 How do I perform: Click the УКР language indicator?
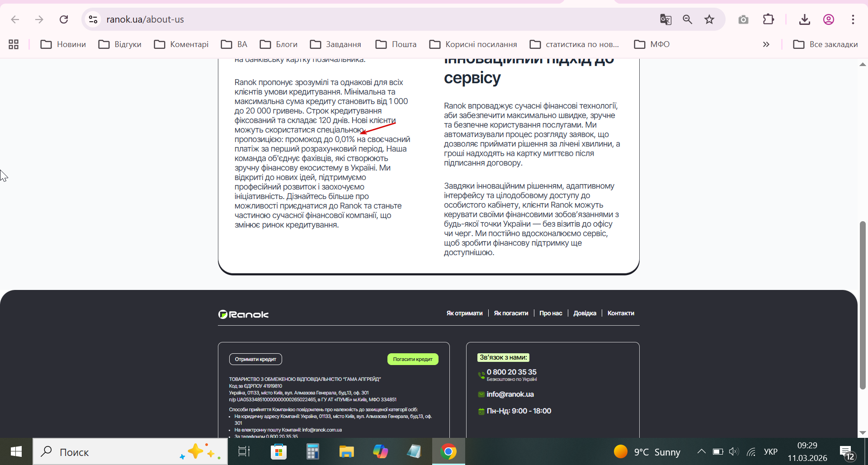770,452
